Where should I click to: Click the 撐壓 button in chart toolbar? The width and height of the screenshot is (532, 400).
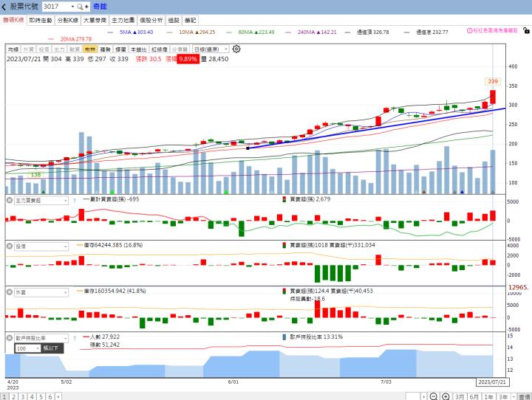(x=120, y=49)
